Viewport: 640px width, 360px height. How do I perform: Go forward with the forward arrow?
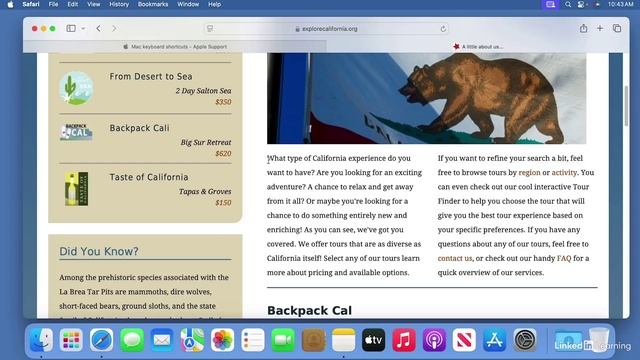114,29
